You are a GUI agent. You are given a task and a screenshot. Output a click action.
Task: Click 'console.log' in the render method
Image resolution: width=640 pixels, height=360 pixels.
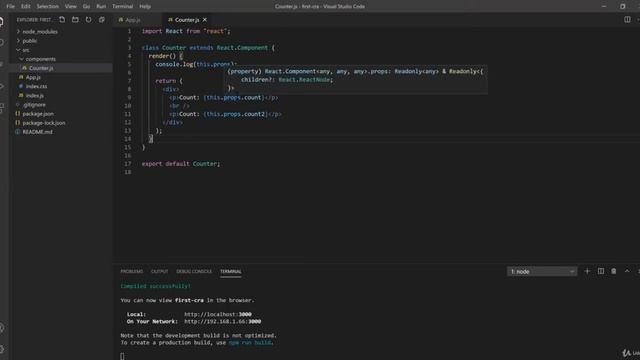click(174, 64)
